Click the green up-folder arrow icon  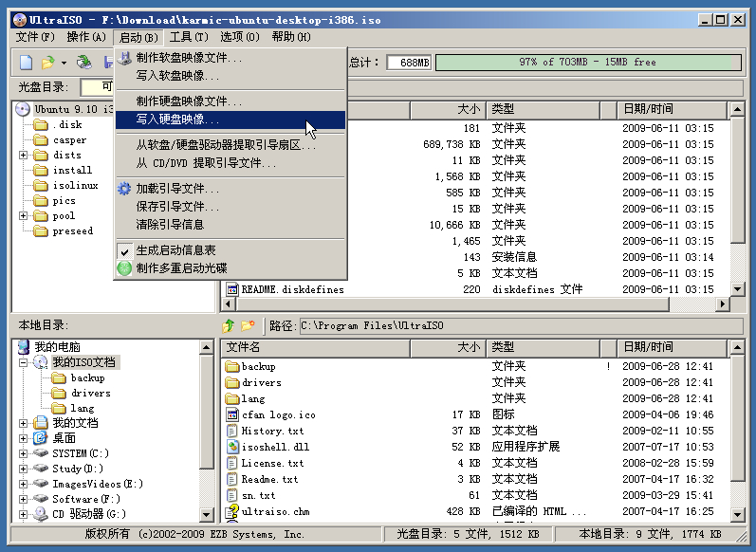coord(228,326)
